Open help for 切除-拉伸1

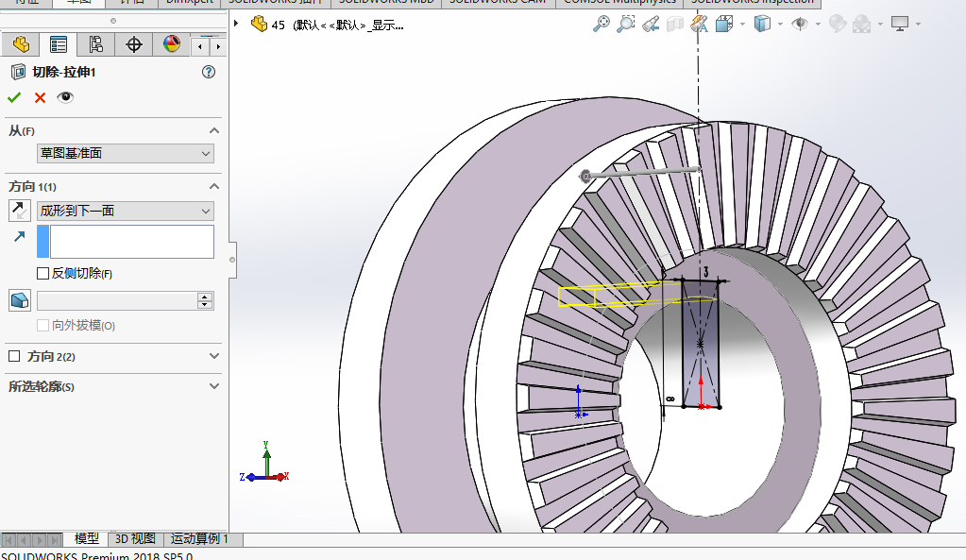tap(209, 72)
